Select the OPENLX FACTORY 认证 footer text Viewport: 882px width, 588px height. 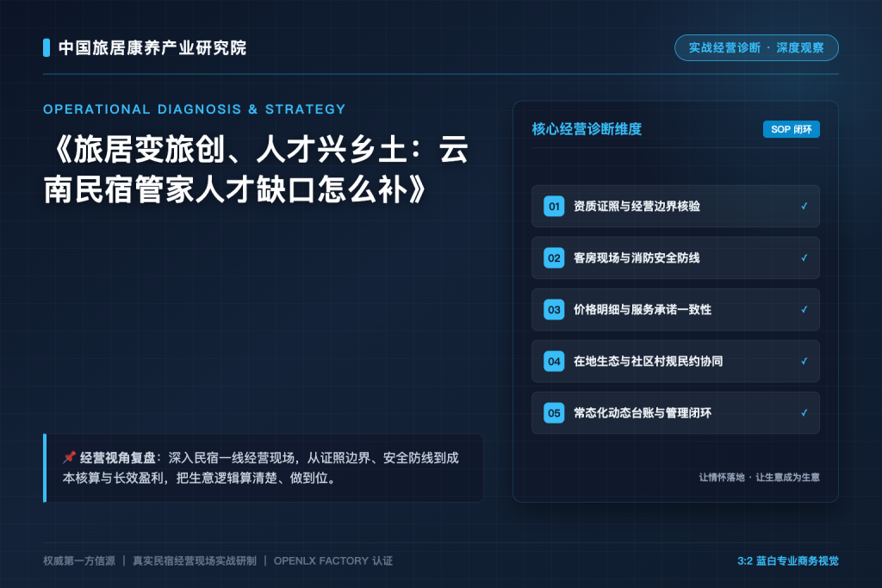[333, 561]
